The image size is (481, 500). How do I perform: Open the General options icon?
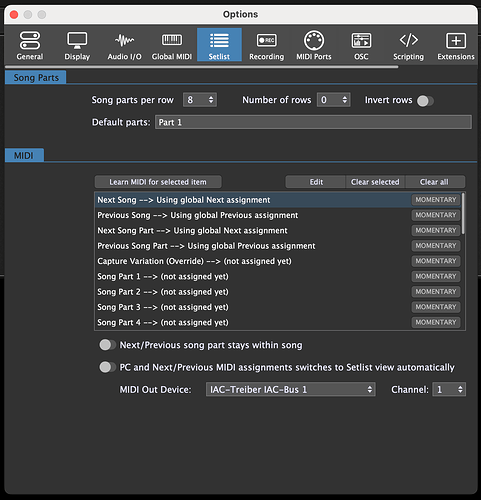(x=30, y=41)
